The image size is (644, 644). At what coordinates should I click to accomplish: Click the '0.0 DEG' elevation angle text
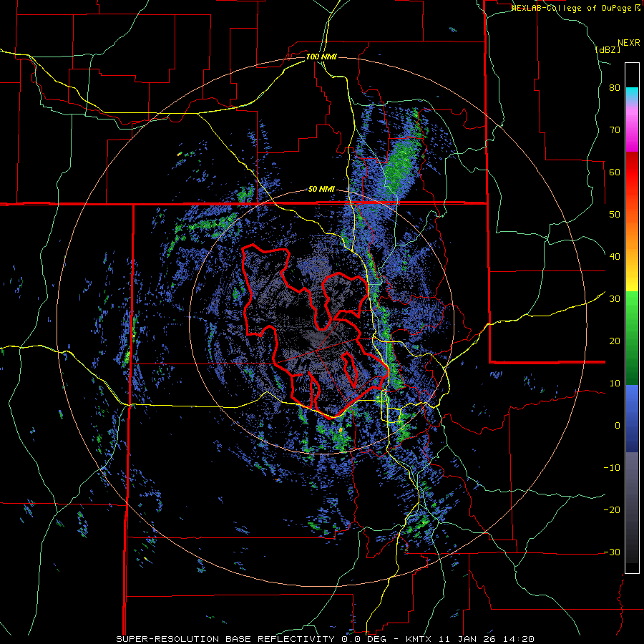[x=364, y=639]
